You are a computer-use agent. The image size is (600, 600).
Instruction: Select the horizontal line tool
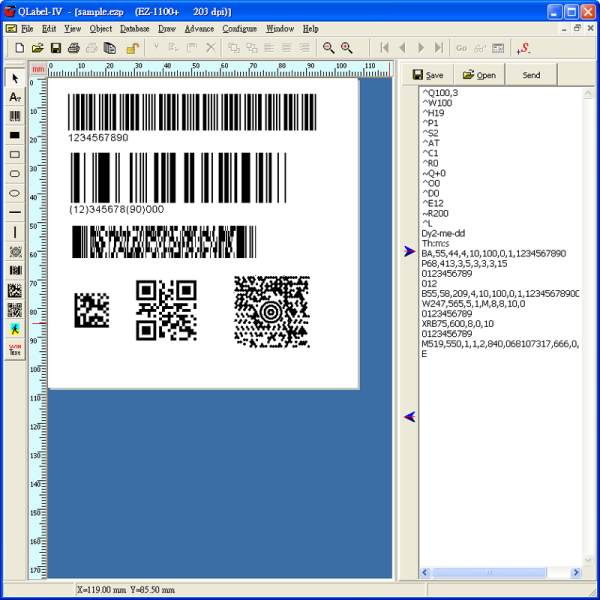(x=15, y=212)
